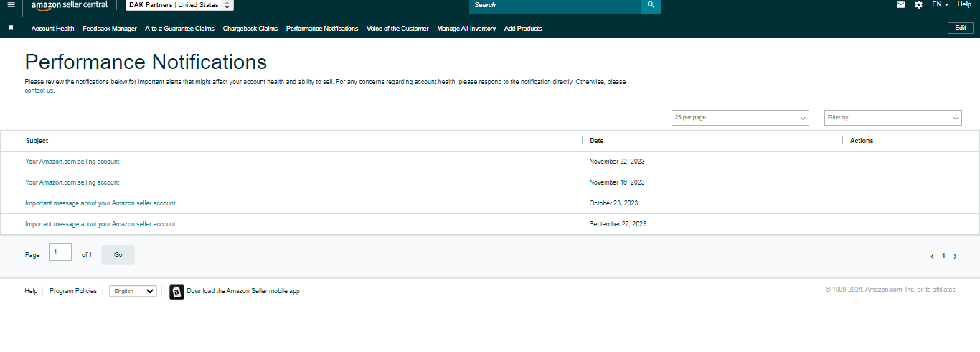
Task: Click the copyright Amazon.com text
Action: click(x=890, y=290)
